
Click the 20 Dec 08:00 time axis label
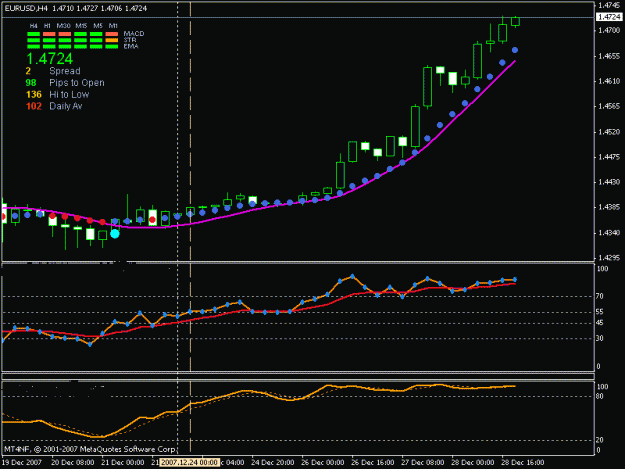coord(73,463)
